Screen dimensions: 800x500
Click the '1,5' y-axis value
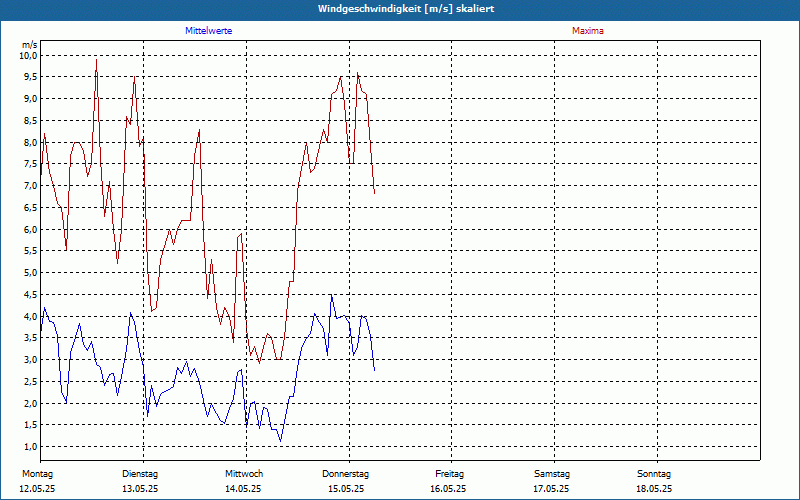coord(31,425)
